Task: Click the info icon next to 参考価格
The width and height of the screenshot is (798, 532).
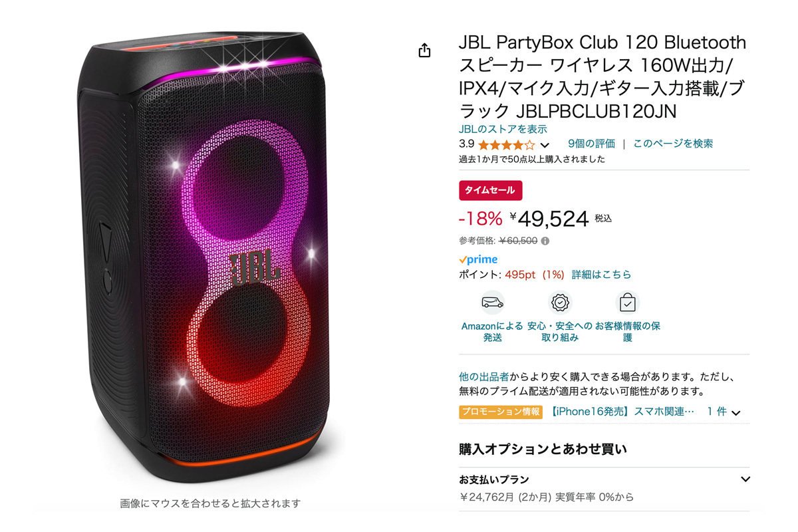Action: (545, 241)
